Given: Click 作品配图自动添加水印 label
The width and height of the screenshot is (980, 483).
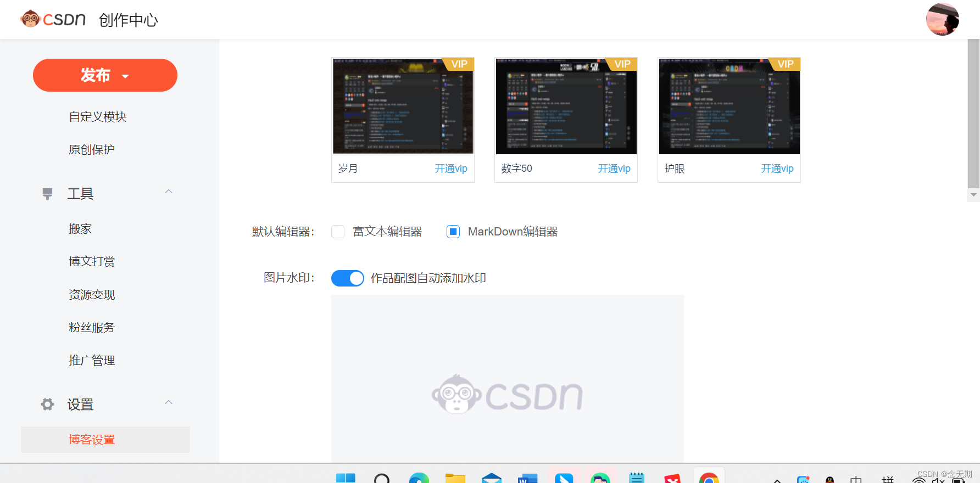Looking at the screenshot, I should (428, 278).
